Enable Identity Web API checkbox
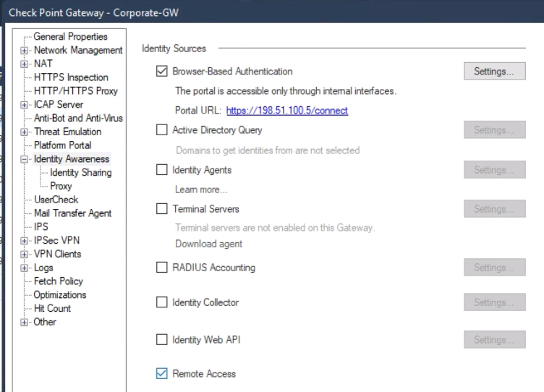544x392 pixels. 161,339
